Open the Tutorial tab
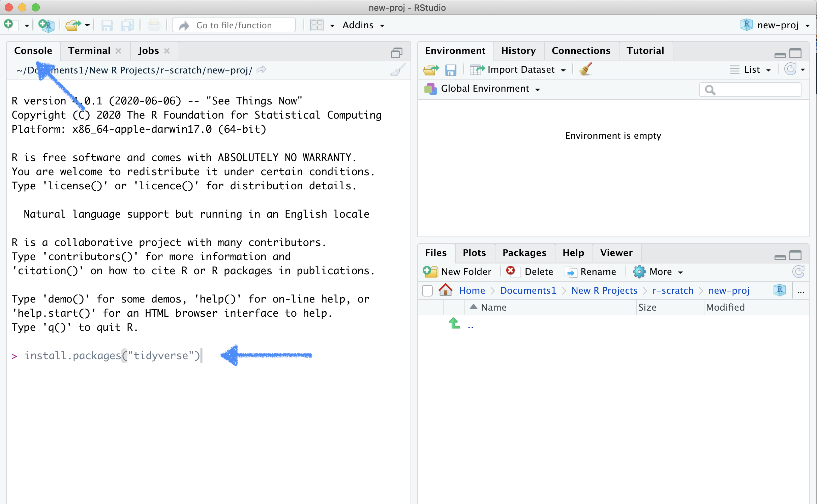This screenshot has width=817, height=504. [645, 51]
